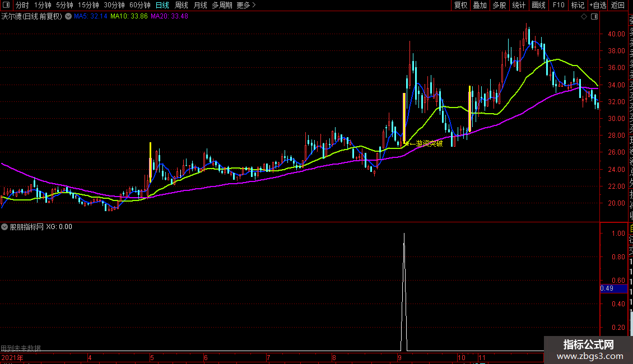Expand the 股朋指标网 indicator dropdown circle
This screenshot has height=364, width=633.
coord(4,227)
